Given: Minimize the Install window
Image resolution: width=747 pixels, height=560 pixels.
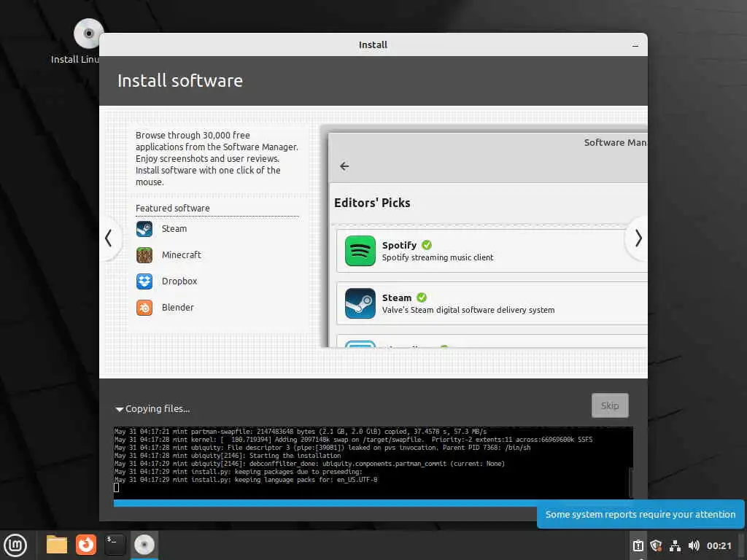Looking at the screenshot, I should [x=635, y=45].
